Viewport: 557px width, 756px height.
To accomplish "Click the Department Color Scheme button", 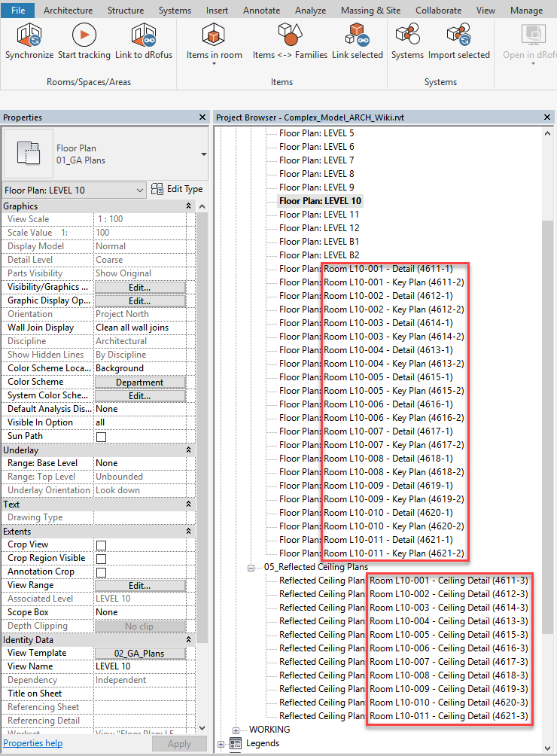I will click(139, 383).
